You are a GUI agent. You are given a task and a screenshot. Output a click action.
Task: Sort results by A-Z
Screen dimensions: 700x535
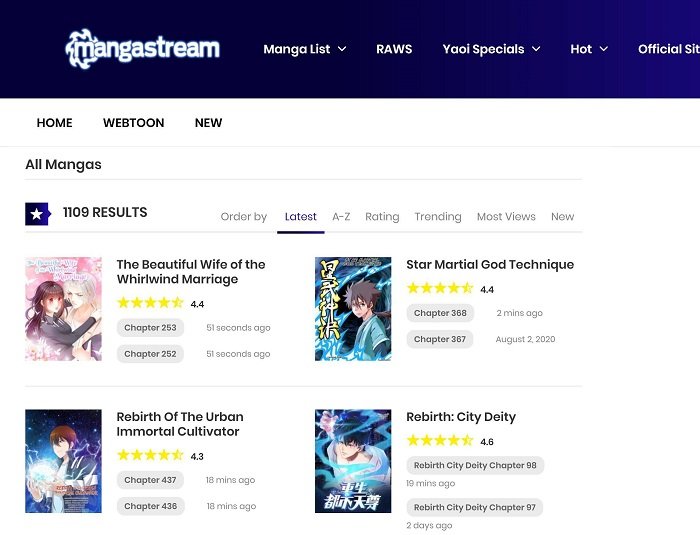coord(341,217)
